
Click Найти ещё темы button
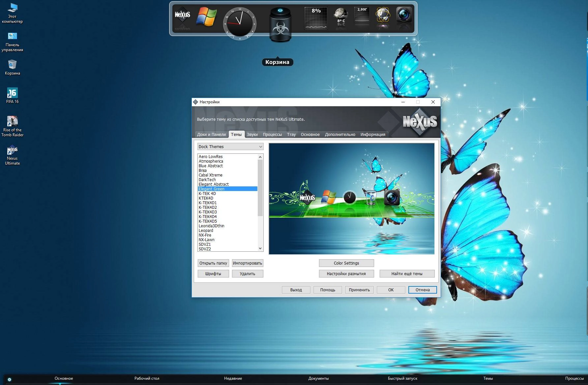point(407,273)
